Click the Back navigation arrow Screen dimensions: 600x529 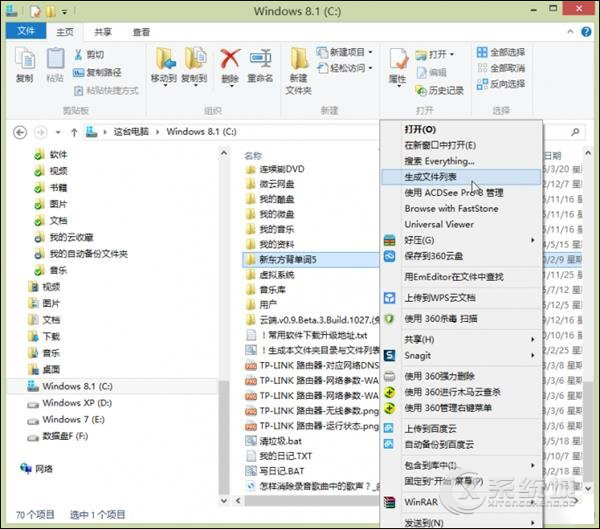pyautogui.click(x=20, y=132)
